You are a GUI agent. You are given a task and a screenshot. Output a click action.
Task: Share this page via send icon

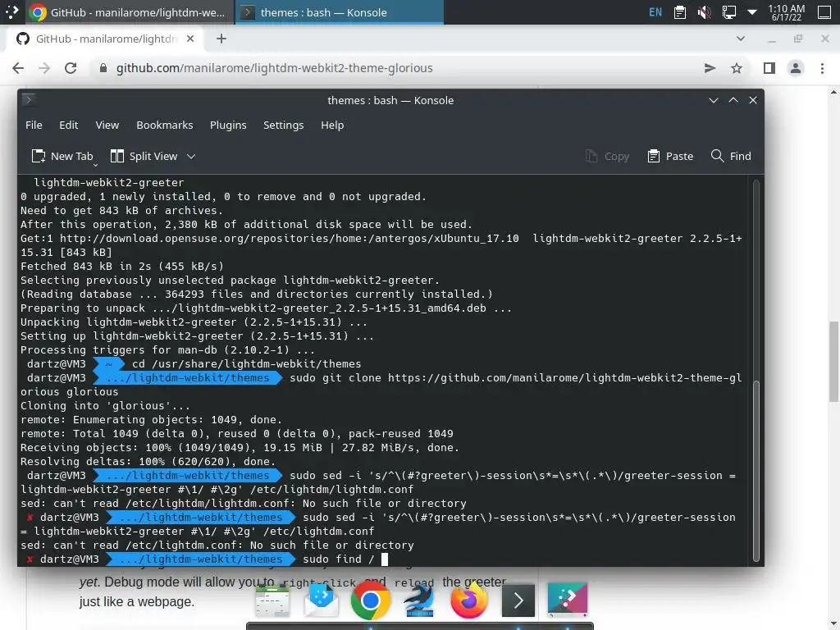click(710, 68)
